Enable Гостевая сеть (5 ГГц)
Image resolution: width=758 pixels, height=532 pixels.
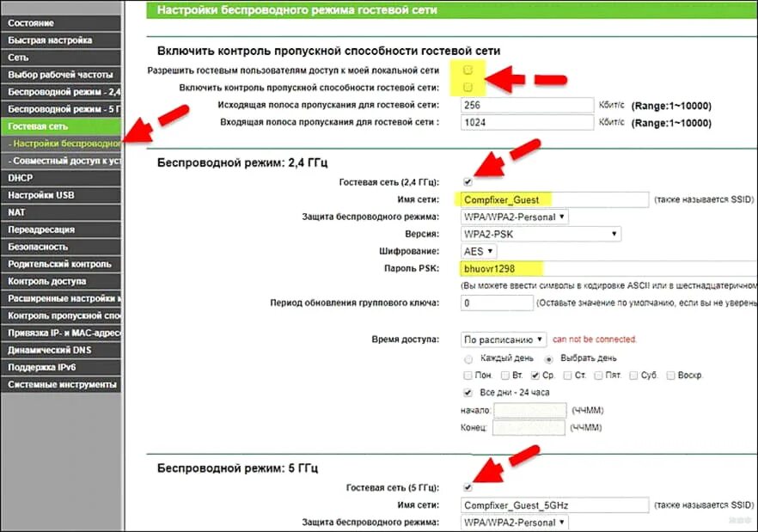[x=467, y=486]
